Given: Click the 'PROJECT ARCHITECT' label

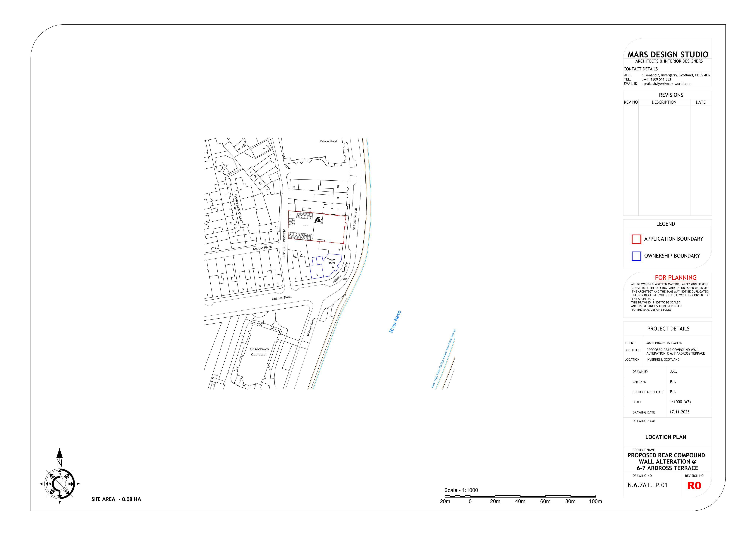Looking at the screenshot, I should click(x=648, y=392).
